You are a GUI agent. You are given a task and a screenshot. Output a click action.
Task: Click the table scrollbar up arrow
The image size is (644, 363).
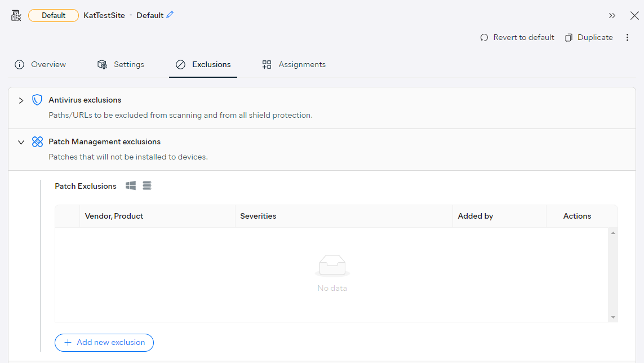[x=613, y=233]
